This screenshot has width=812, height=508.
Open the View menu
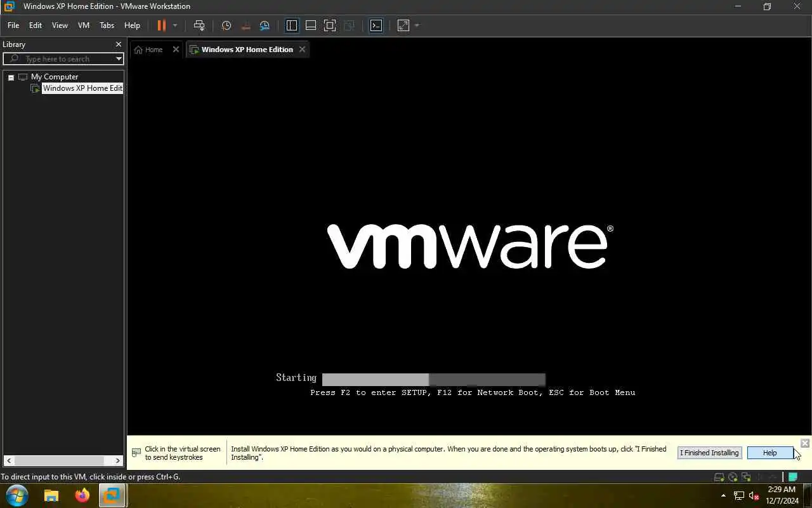click(x=60, y=25)
